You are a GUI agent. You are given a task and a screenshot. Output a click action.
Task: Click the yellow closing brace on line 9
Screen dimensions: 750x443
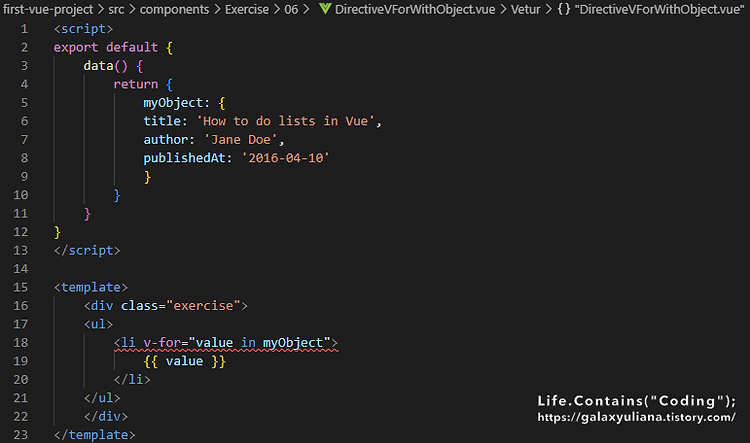click(x=147, y=177)
